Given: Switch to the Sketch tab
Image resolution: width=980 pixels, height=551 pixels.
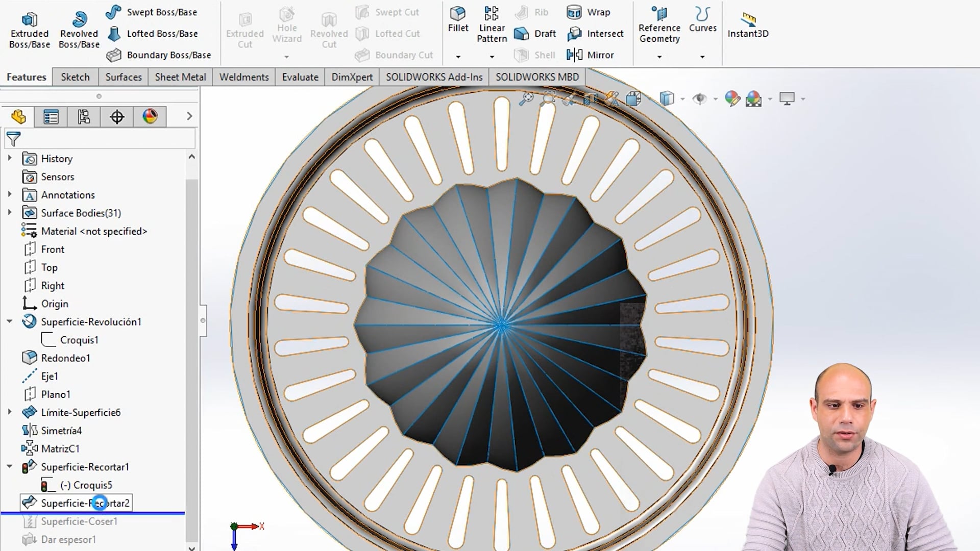Looking at the screenshot, I should pyautogui.click(x=75, y=77).
